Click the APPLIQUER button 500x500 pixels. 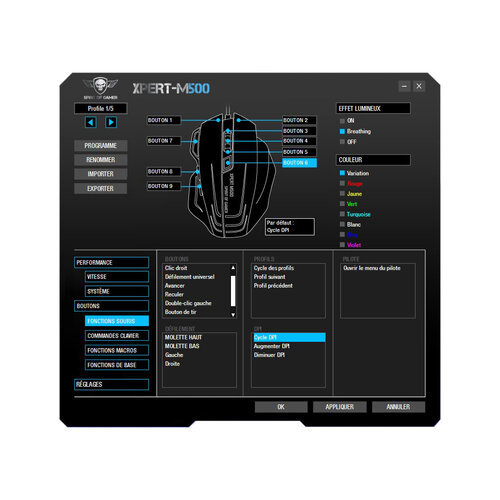tap(340, 407)
